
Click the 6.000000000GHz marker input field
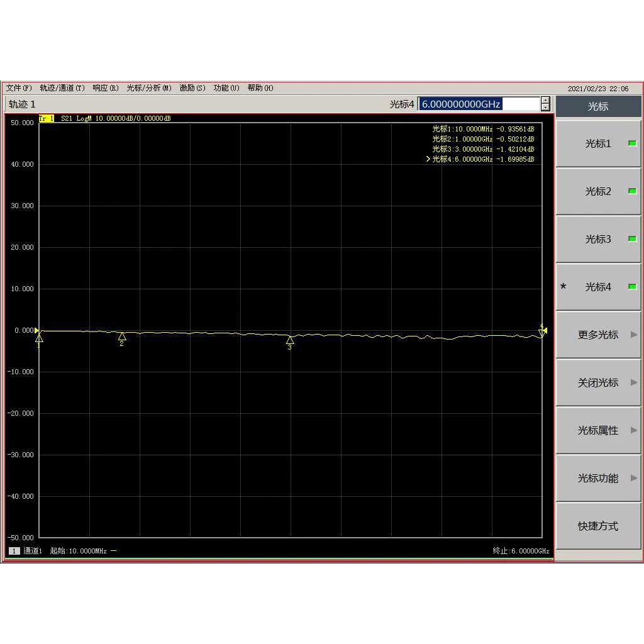[479, 104]
